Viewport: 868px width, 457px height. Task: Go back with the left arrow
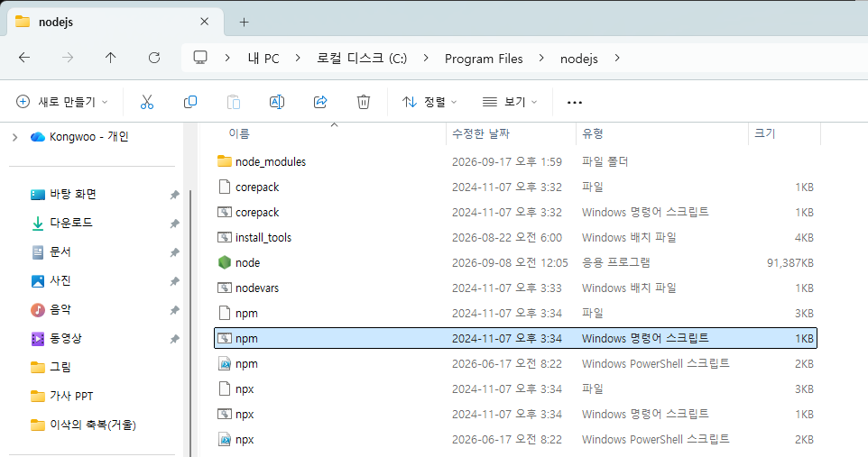(x=24, y=58)
